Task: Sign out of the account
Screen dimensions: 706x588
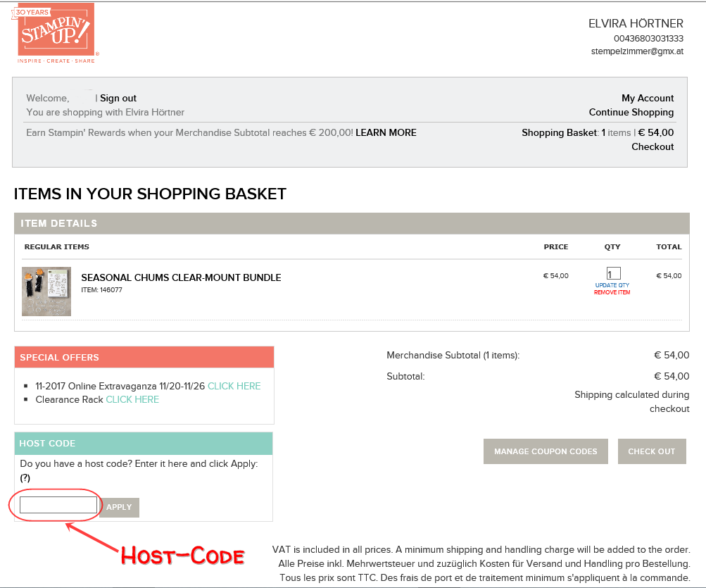Action: click(x=118, y=98)
